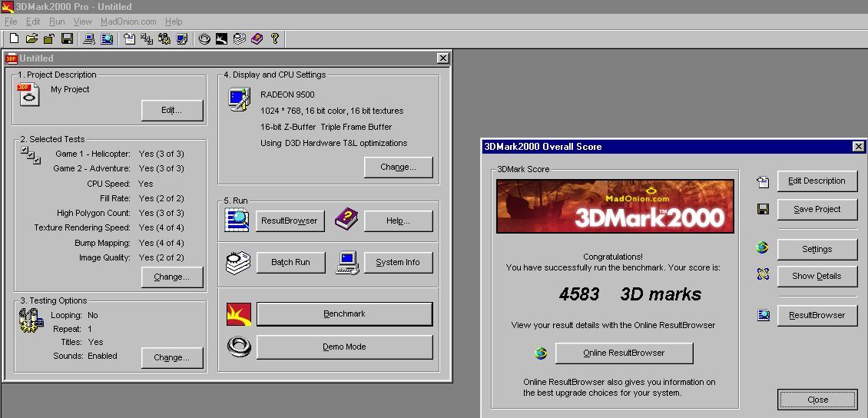The width and height of the screenshot is (868, 418).
Task: Close the Untitled project window
Action: click(443, 58)
